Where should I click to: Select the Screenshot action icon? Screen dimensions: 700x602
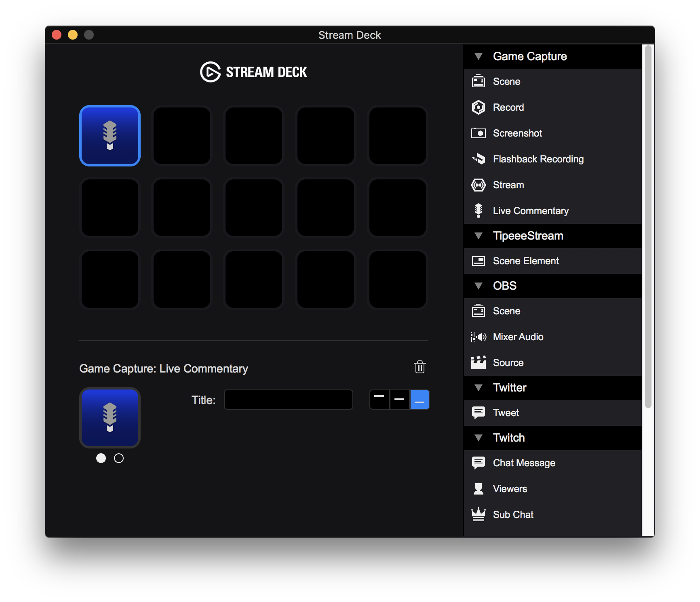(479, 133)
